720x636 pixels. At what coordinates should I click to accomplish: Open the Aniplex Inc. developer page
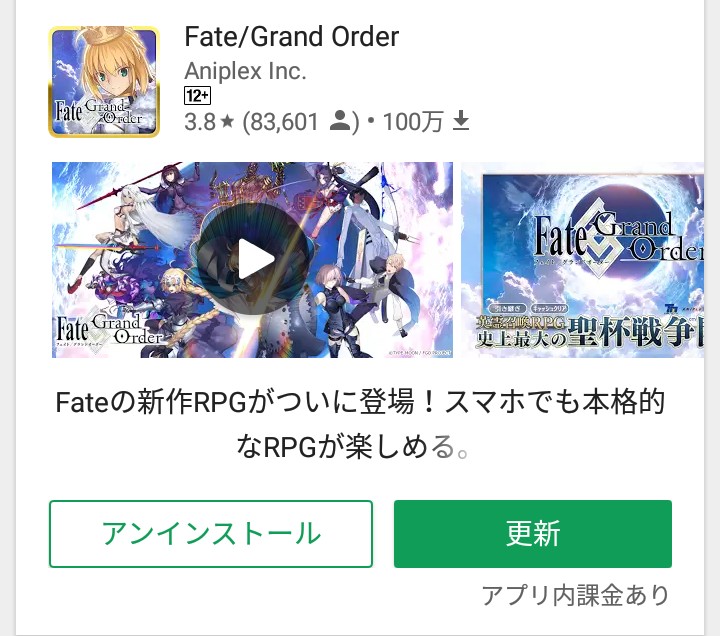[x=245, y=71]
